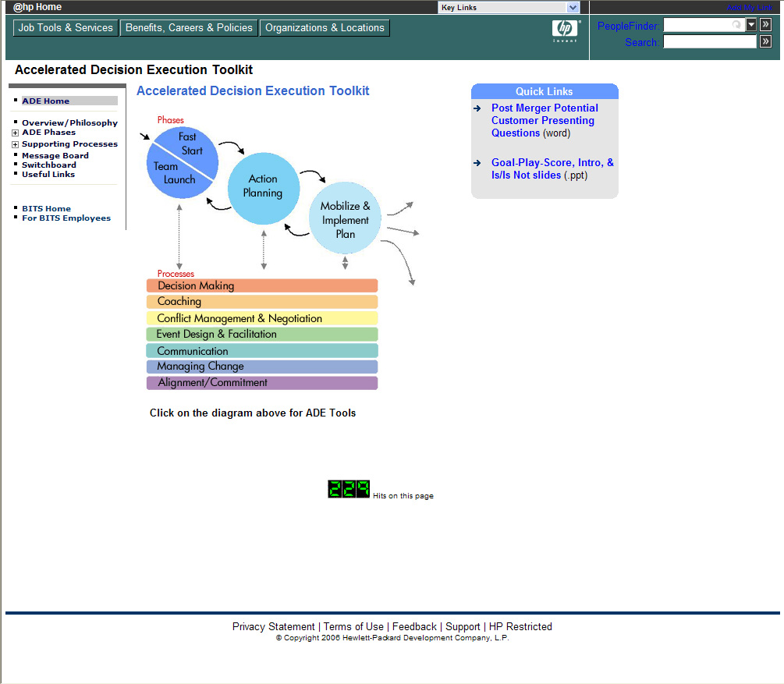Click the PeopleFinder go arrow button
This screenshot has width=784, height=684.
(765, 25)
